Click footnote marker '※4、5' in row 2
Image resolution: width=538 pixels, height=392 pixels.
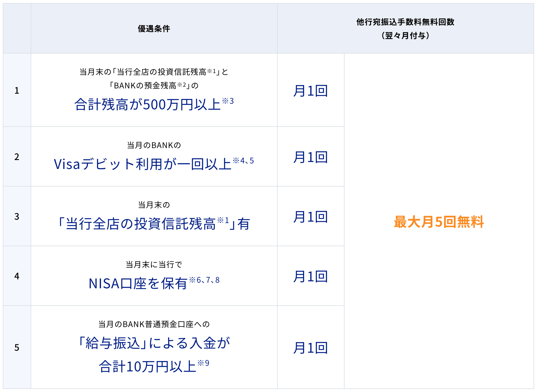243,161
